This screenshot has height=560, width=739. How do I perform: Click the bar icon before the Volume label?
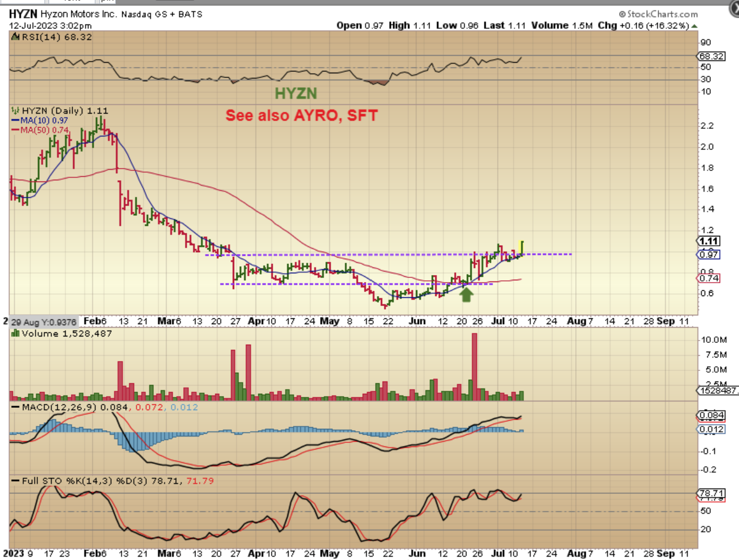tap(15, 334)
